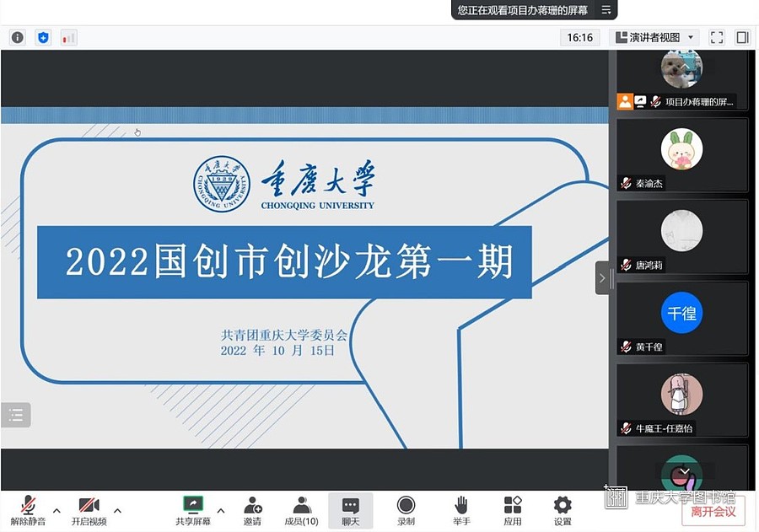Click 黄千徨 participant avatar
This screenshot has width=759, height=532.
[x=681, y=313]
